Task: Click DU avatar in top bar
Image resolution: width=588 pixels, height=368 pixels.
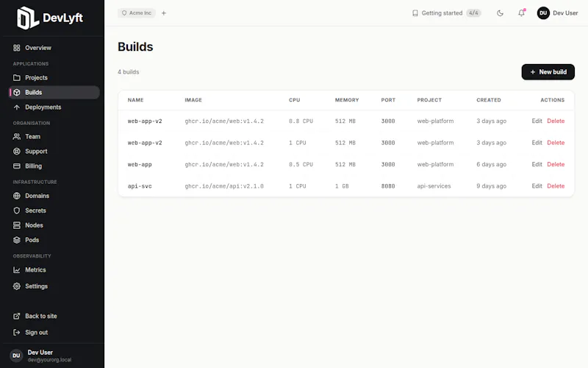Action: [543, 13]
